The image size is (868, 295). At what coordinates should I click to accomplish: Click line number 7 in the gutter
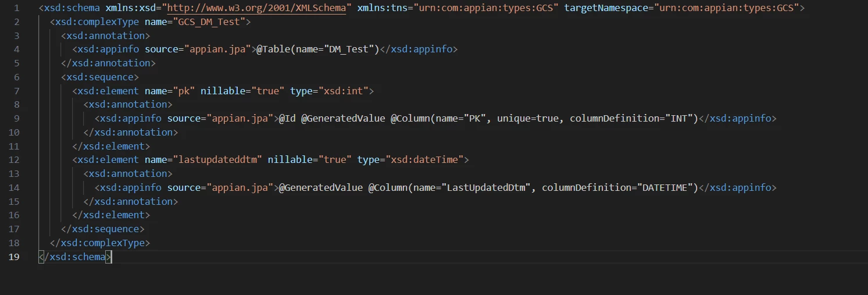[16, 91]
